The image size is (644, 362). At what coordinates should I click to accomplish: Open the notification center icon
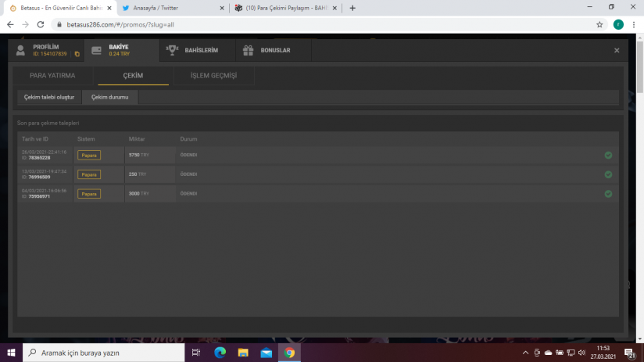(x=630, y=353)
